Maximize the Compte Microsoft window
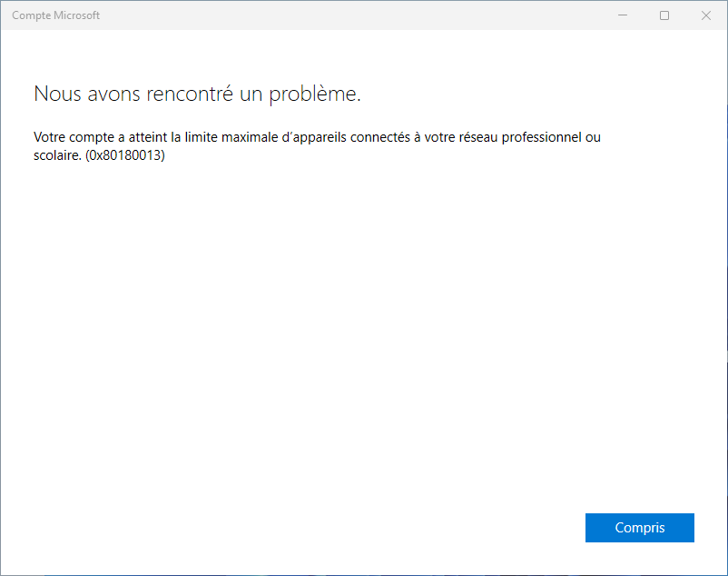728x576 pixels. click(x=664, y=15)
